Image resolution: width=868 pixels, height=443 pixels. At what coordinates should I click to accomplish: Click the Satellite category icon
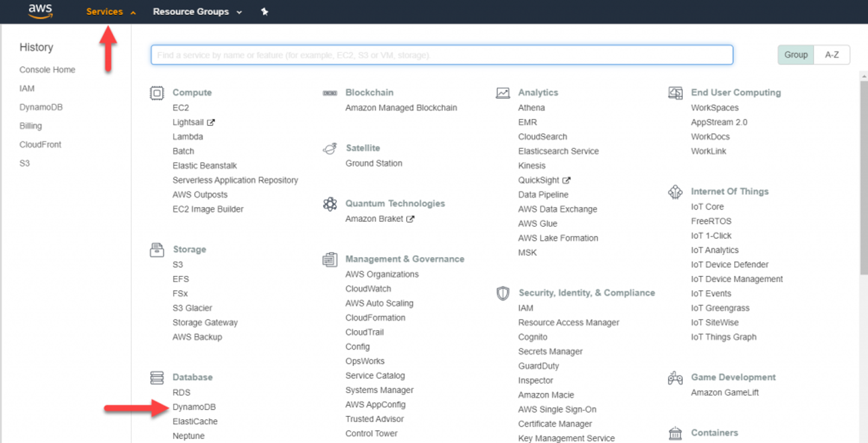tap(330, 149)
